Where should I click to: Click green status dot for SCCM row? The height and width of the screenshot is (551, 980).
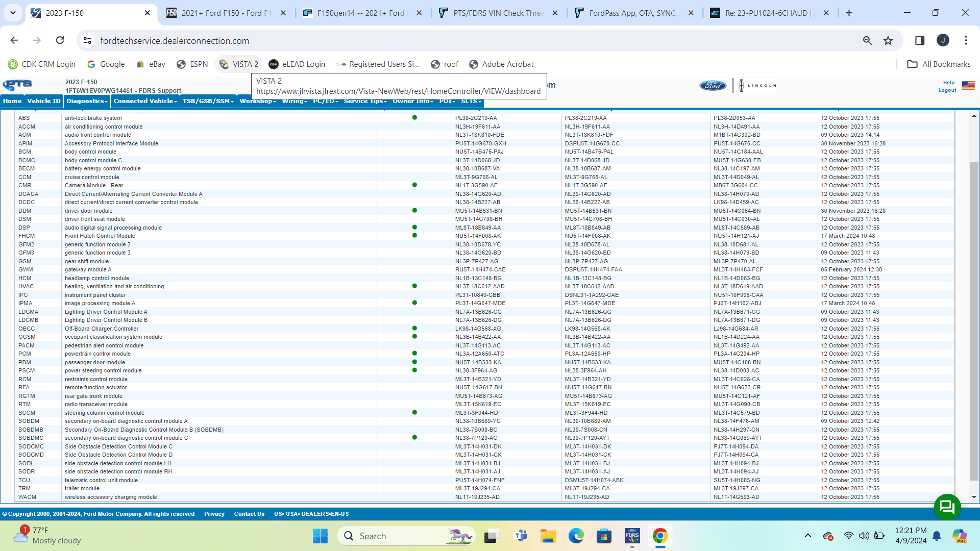pos(414,412)
